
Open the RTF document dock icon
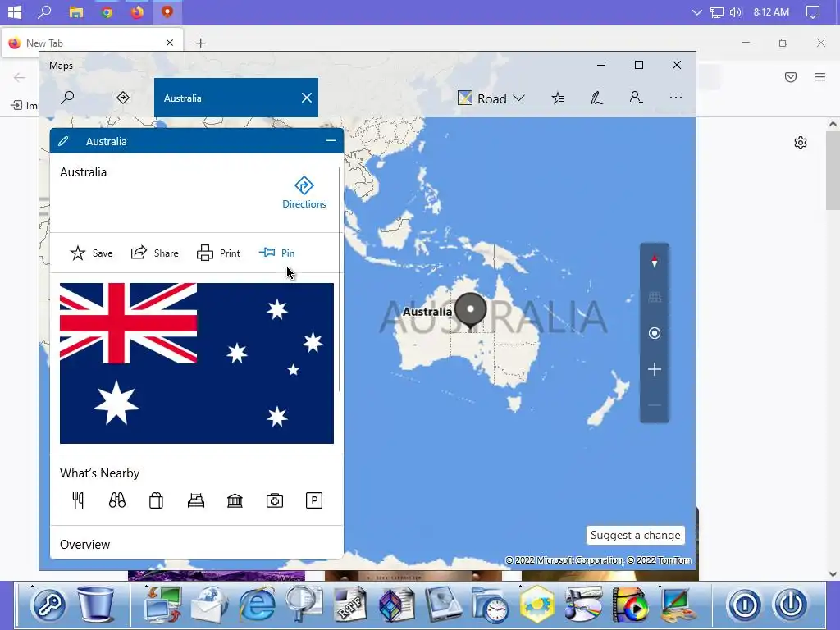[350, 605]
